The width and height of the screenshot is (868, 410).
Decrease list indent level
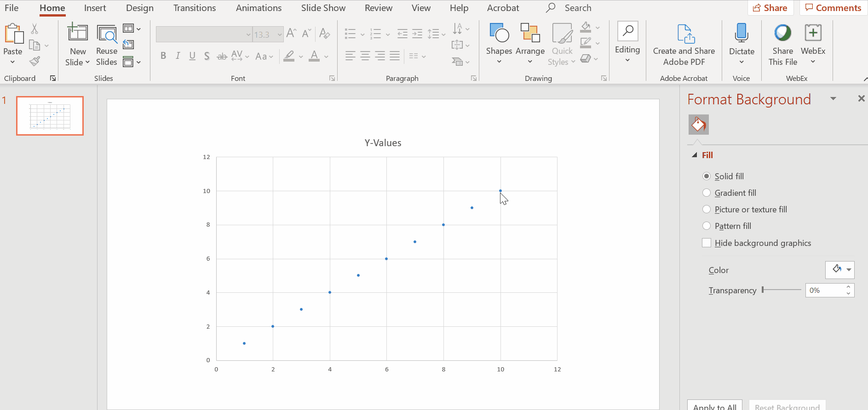[402, 34]
